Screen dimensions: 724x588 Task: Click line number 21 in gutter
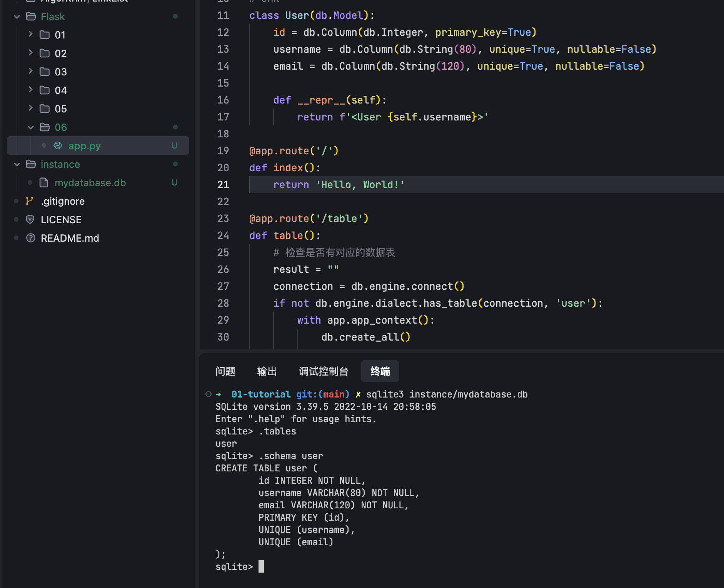(223, 185)
